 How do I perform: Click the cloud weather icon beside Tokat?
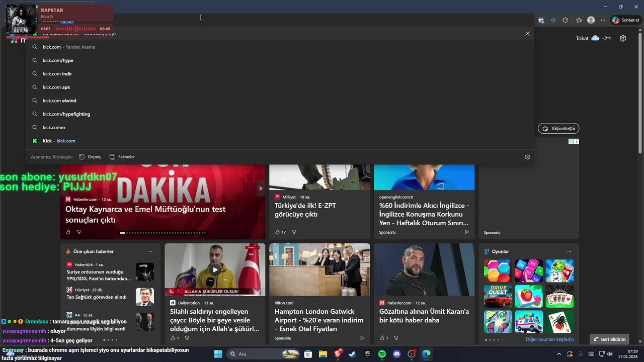tap(596, 38)
